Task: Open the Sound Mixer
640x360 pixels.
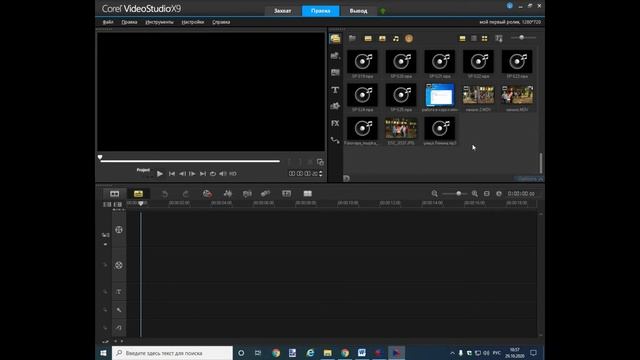Action: [x=228, y=193]
